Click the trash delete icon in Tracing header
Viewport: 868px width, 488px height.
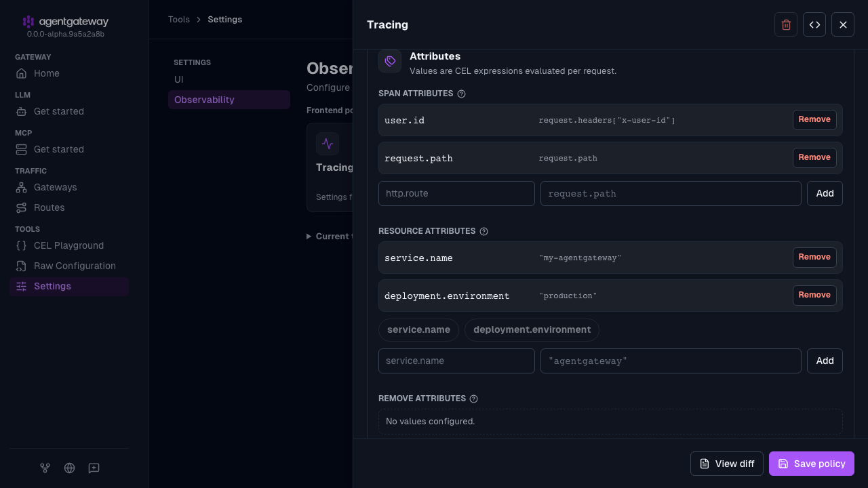click(786, 24)
